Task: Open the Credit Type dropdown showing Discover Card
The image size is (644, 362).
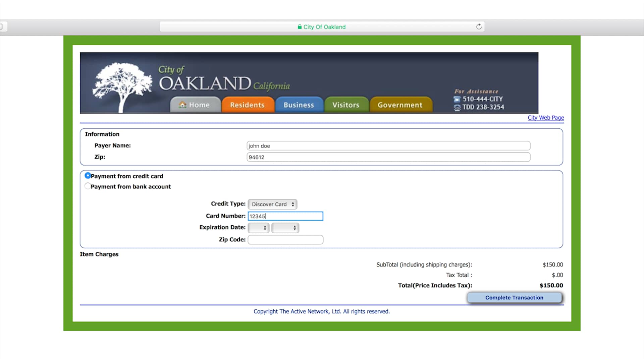Action: (272, 204)
